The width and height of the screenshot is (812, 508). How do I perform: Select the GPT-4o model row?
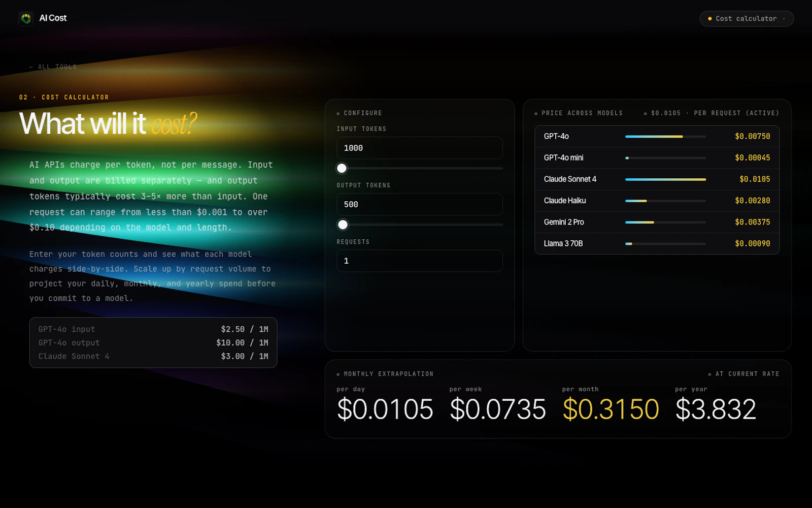(x=657, y=136)
